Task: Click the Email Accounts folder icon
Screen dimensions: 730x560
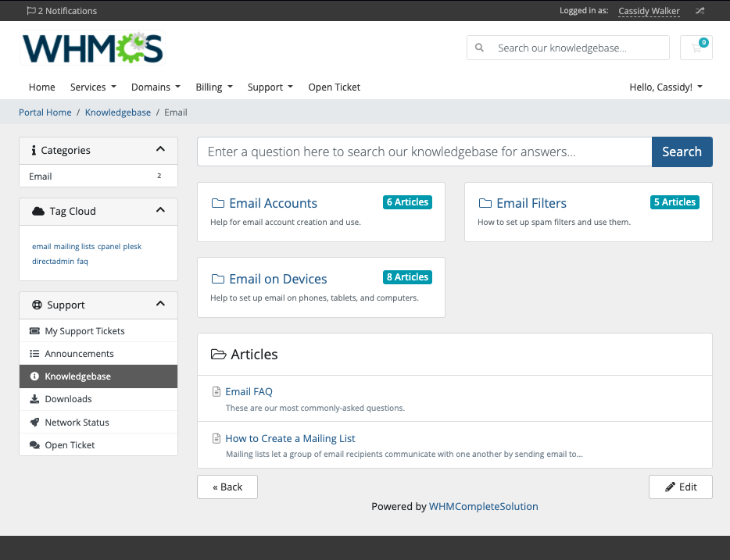Action: coord(218,203)
